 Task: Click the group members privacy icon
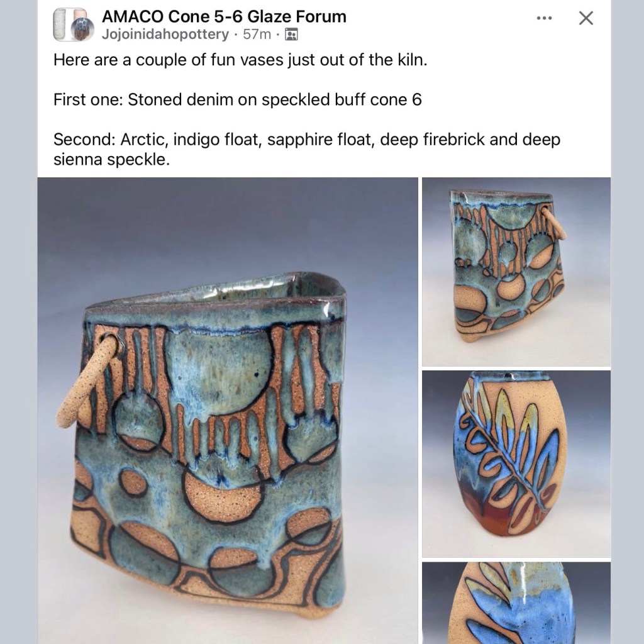[x=291, y=35]
